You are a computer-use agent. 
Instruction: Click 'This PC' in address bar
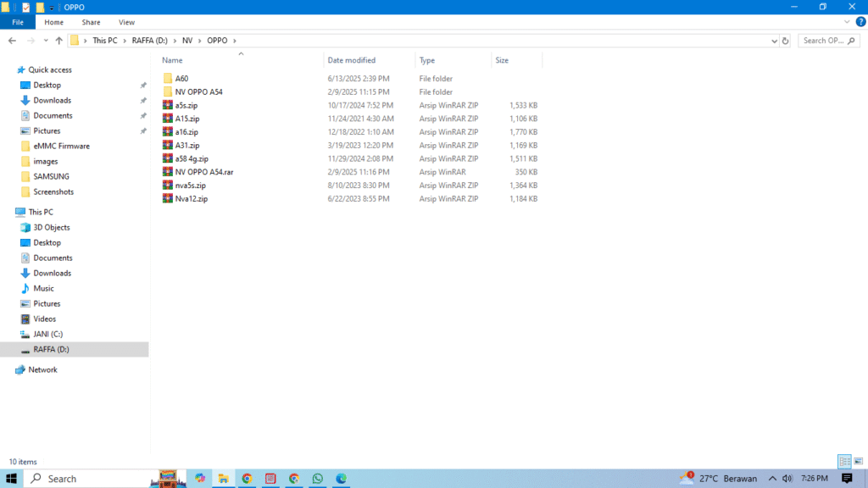pyautogui.click(x=104, y=41)
